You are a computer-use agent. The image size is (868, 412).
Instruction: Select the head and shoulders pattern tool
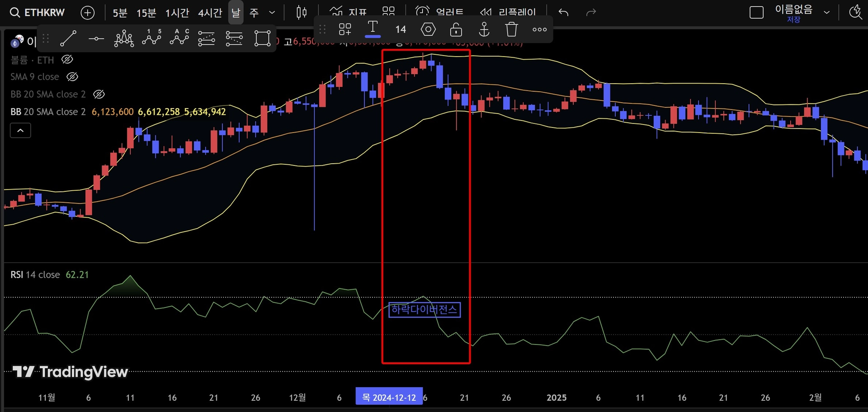(123, 38)
